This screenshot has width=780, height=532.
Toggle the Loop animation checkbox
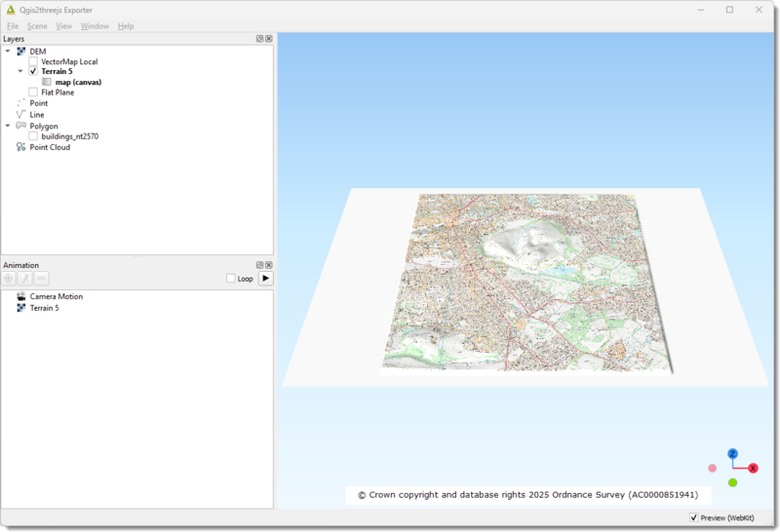tap(231, 279)
